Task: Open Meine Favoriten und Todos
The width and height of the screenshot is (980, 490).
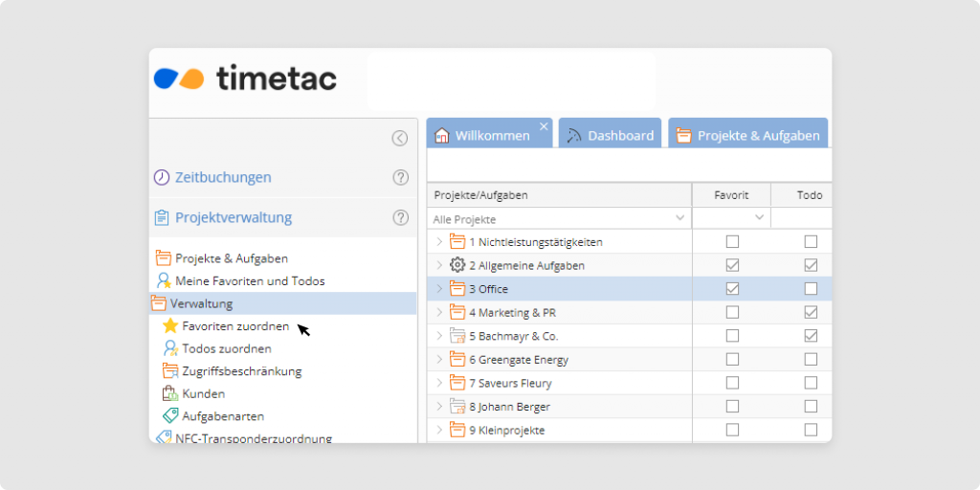Action: (x=249, y=281)
